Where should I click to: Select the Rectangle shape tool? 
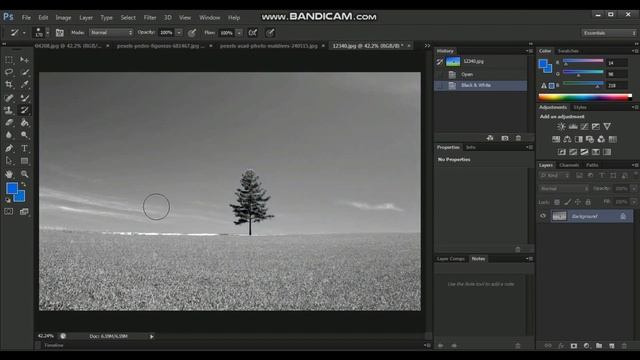click(24, 161)
